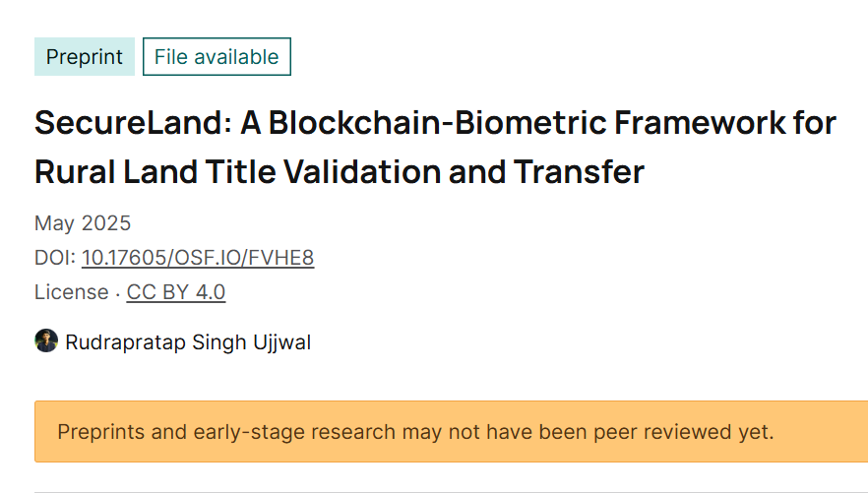
Task: Open Rudrapratap Singh Ujjwal's author profile
Action: 188,342
